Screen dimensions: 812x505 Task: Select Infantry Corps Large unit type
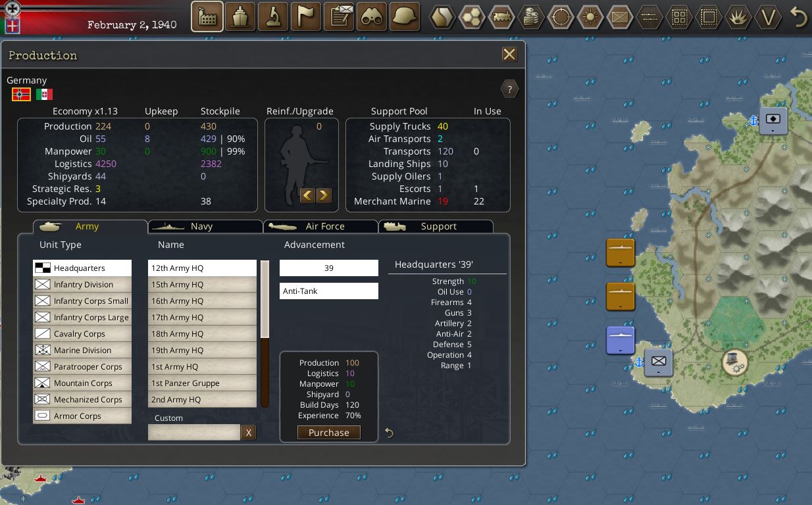pos(82,318)
